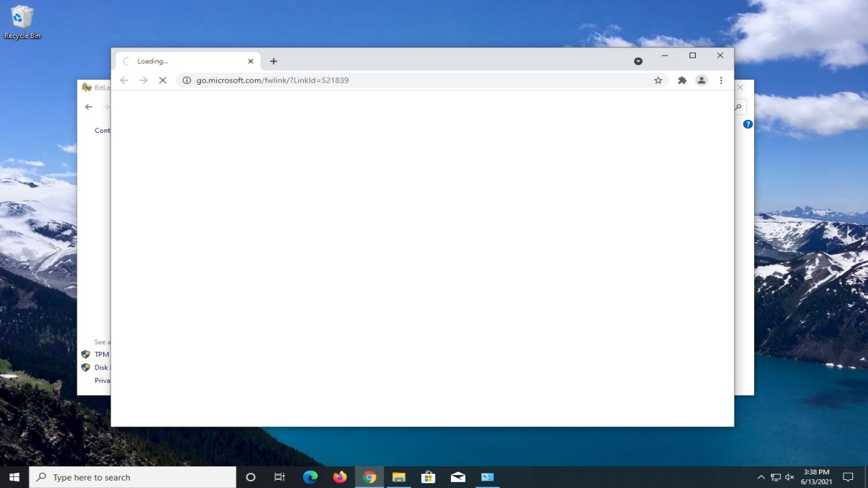Screen dimensions: 868x488
Task: Open Task View
Action: pos(279,477)
